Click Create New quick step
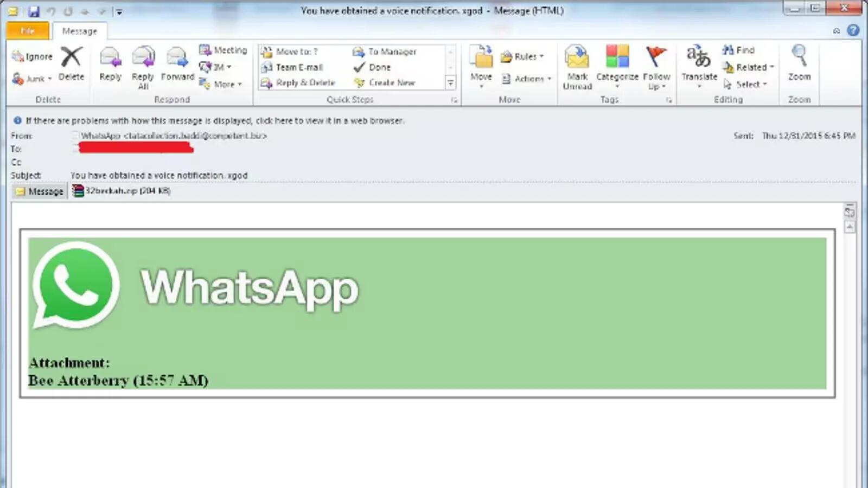This screenshot has width=868, height=488. tap(384, 82)
